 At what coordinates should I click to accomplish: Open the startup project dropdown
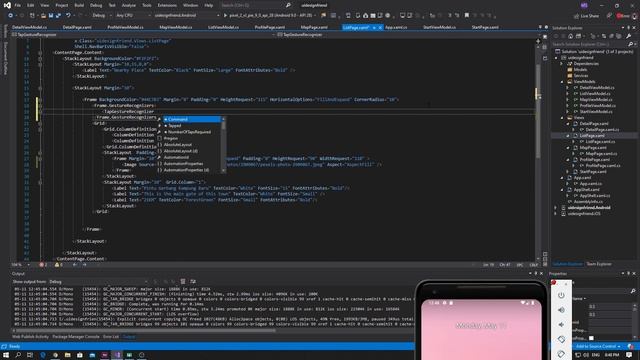186,16
